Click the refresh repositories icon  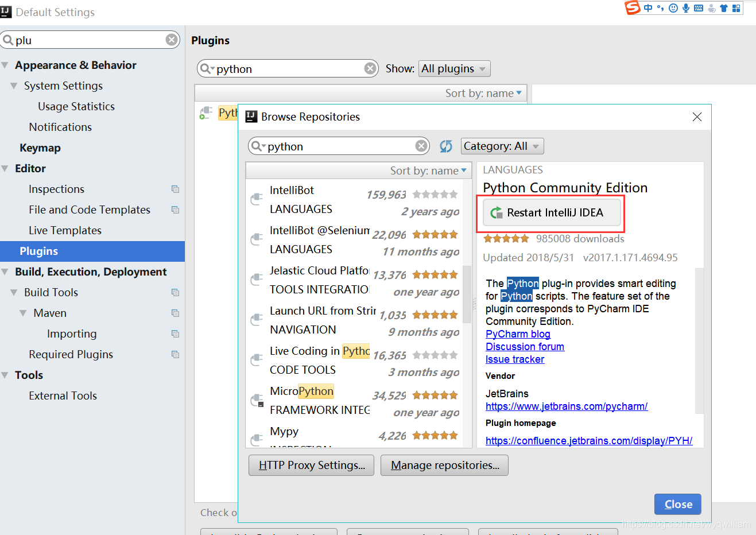click(446, 146)
